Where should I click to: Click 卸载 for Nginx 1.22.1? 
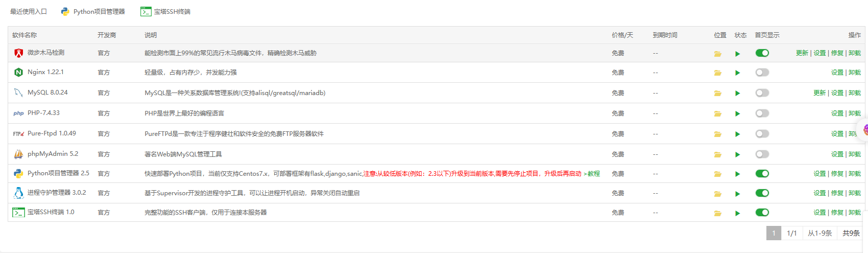tap(855, 73)
